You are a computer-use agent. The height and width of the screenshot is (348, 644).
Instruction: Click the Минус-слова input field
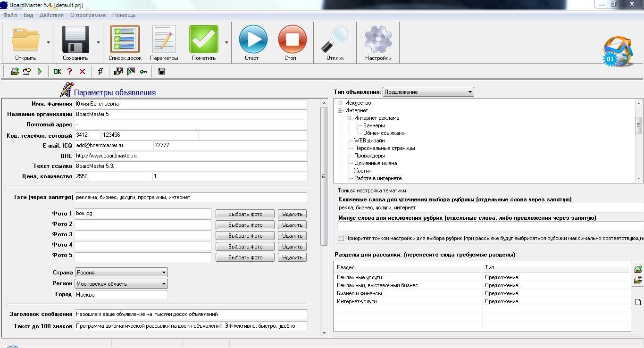coord(491,226)
